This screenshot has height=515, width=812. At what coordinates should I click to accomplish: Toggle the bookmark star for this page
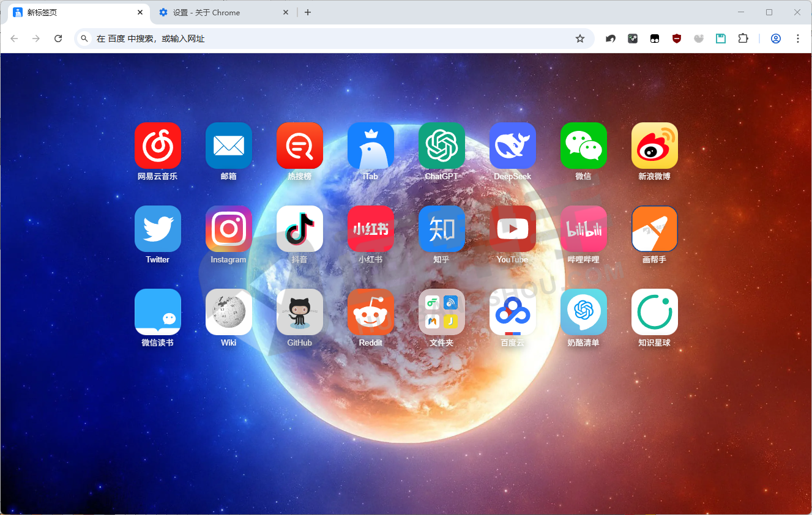pos(580,39)
